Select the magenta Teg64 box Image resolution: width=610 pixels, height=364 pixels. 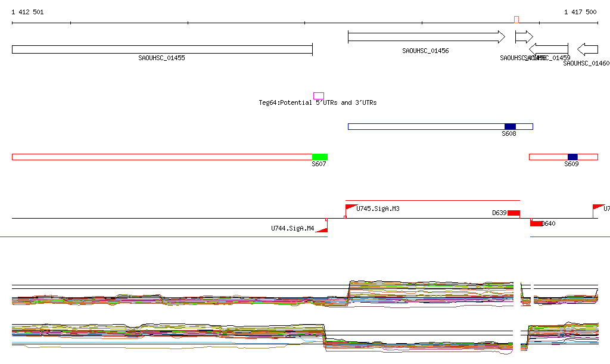pyautogui.click(x=319, y=96)
